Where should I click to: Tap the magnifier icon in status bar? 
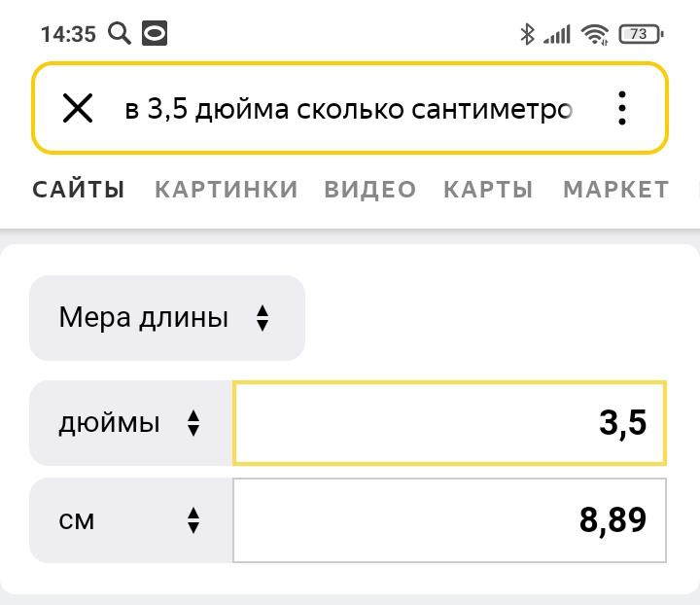coord(120,34)
